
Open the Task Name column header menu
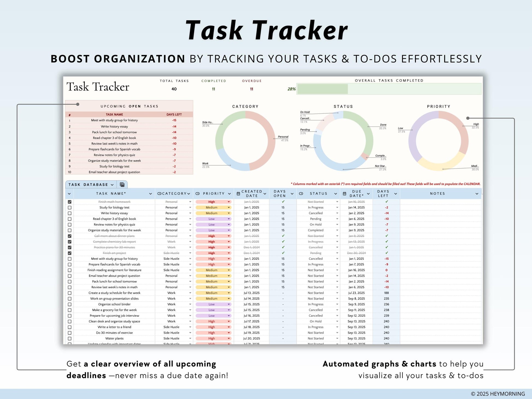click(150, 194)
